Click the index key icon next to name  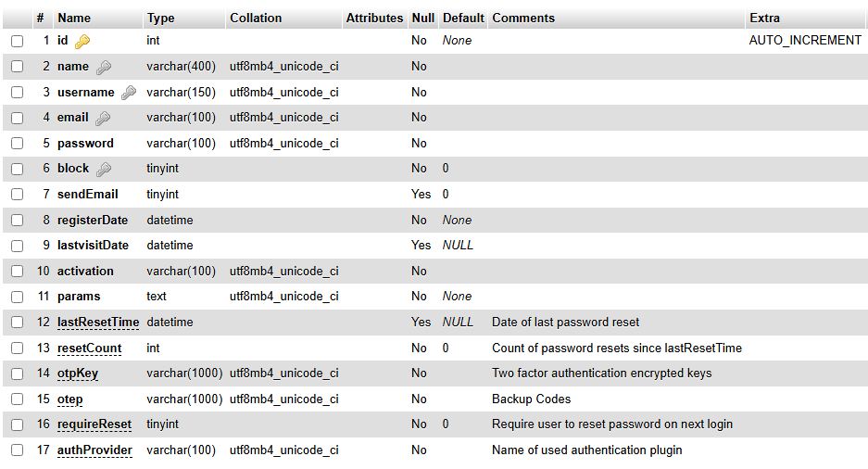coord(104,67)
